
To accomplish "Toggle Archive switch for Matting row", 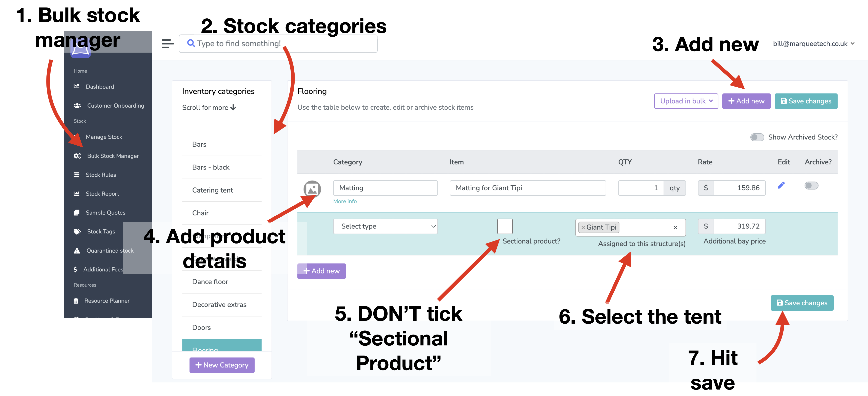I will (811, 185).
